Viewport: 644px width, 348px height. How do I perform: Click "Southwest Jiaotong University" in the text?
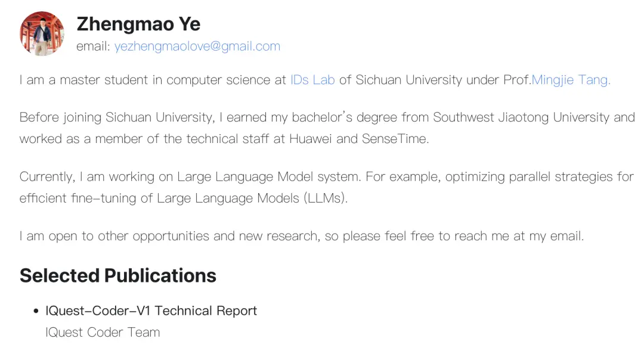pos(520,117)
